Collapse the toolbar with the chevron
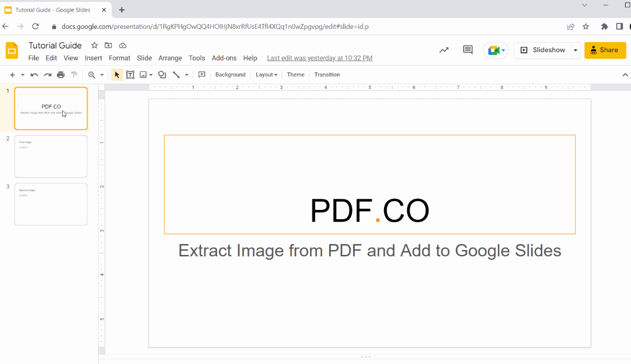 [x=625, y=74]
